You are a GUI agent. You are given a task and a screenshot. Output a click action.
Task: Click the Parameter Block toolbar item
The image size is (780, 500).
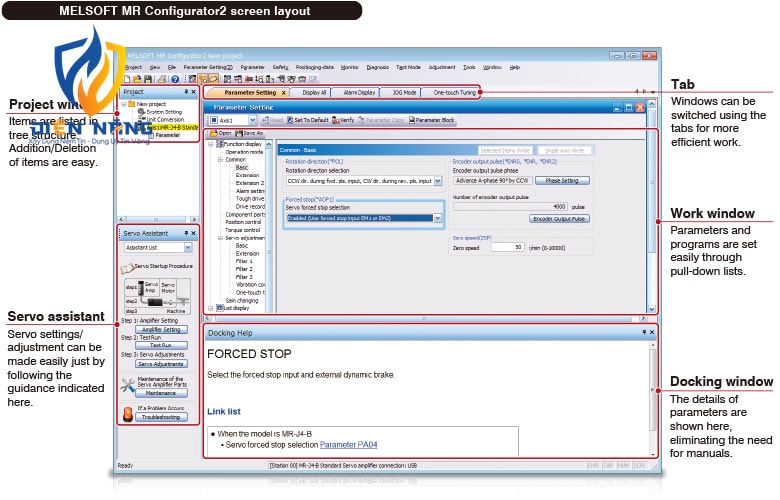(432, 120)
